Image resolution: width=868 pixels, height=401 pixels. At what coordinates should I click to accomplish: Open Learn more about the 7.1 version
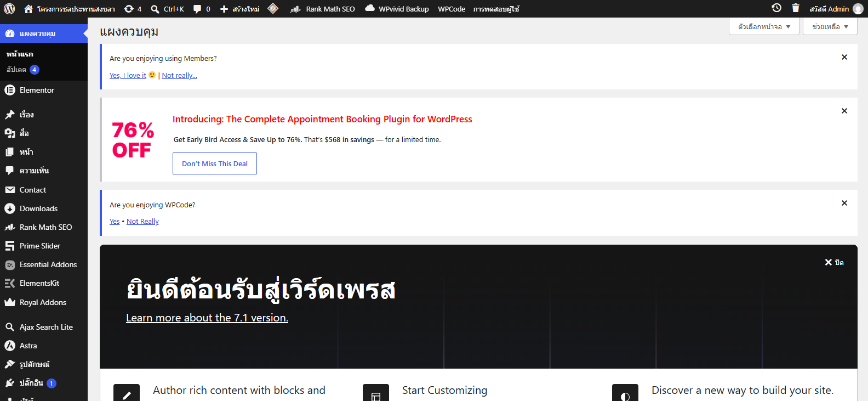(x=207, y=318)
